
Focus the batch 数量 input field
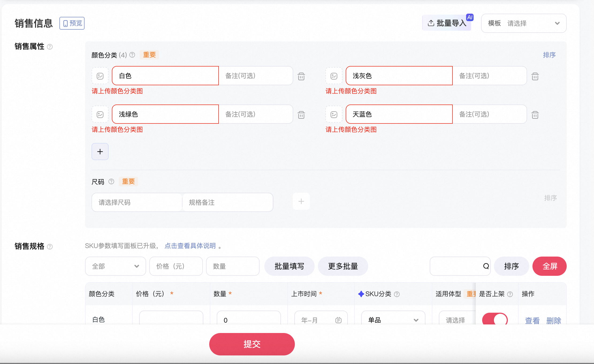(x=233, y=266)
